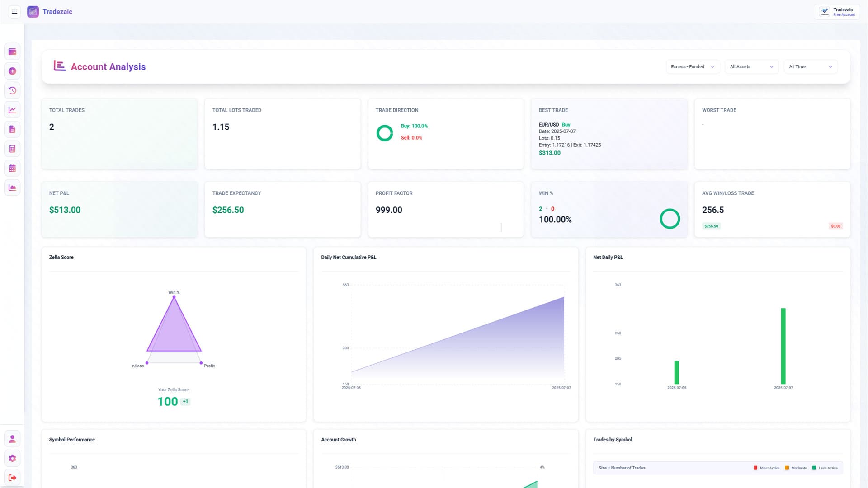868x488 pixels.
Task: Open the Add Trade plus icon
Action: [12, 71]
